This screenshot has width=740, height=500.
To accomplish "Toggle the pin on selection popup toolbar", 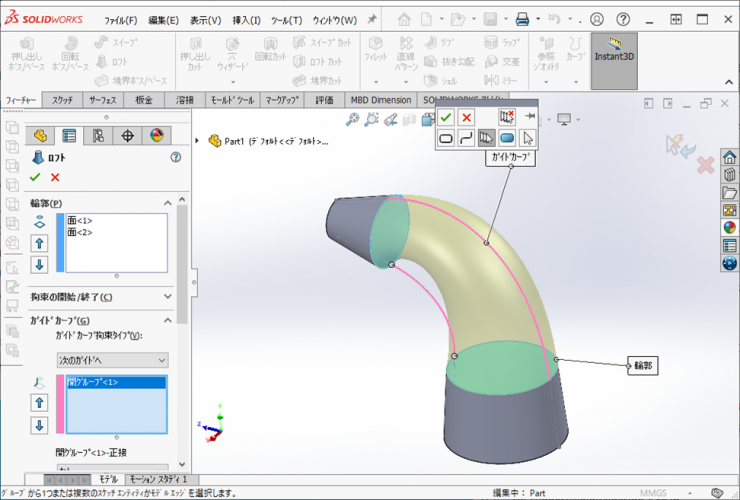I will 530,117.
